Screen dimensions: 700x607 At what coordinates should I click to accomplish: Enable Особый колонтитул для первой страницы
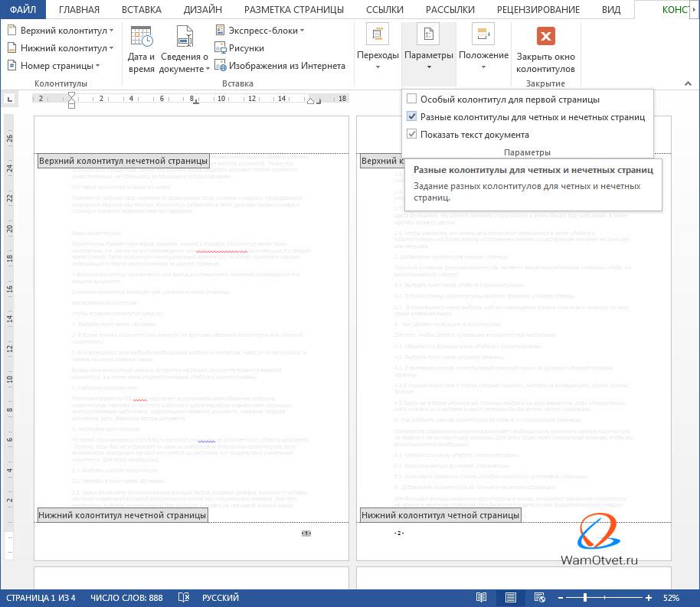[x=412, y=100]
